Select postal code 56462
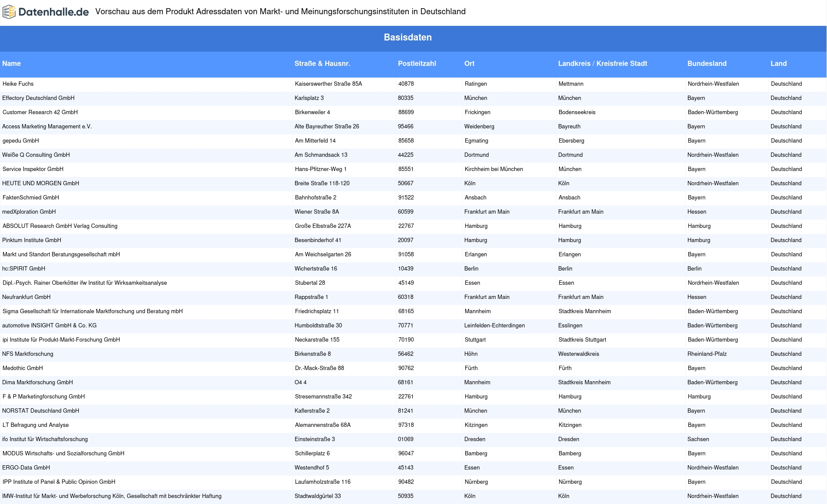This screenshot has width=827, height=504. (405, 354)
